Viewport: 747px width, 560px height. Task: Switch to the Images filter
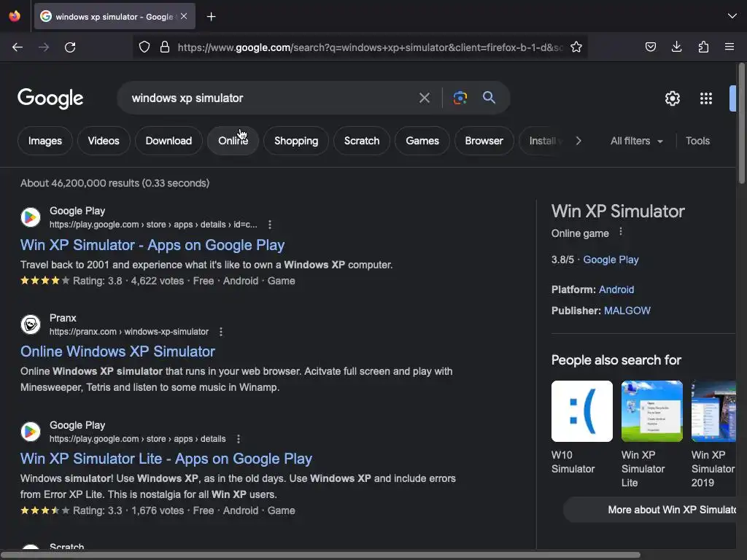coord(44,141)
